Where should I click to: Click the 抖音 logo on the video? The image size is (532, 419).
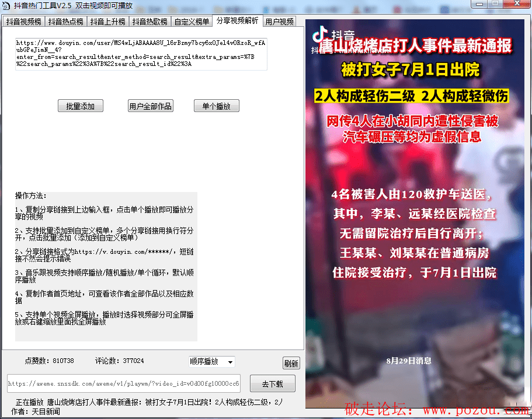333,36
